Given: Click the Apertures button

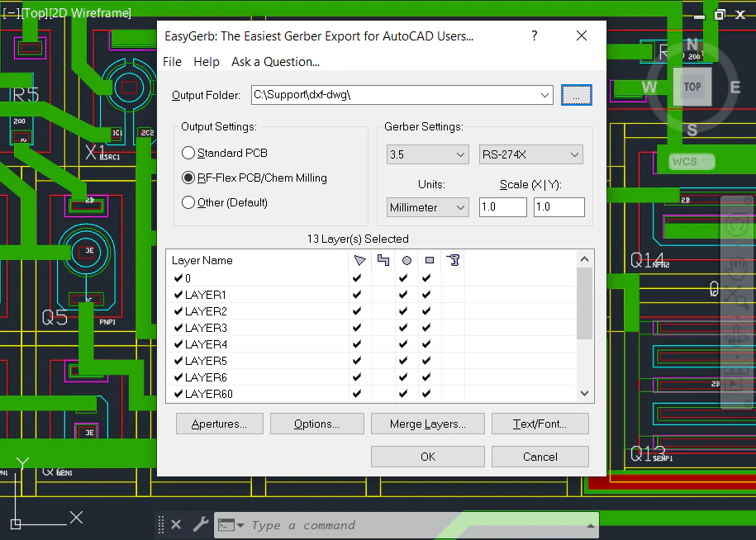Looking at the screenshot, I should pyautogui.click(x=219, y=424).
